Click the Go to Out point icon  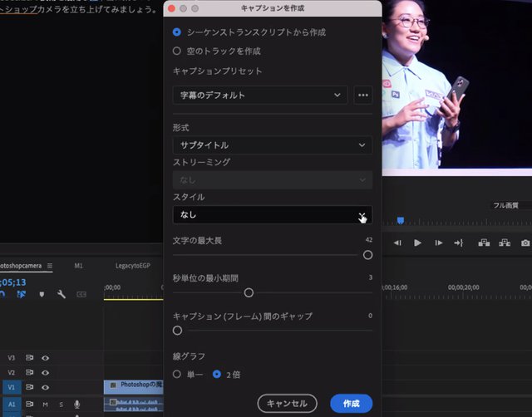coord(458,243)
